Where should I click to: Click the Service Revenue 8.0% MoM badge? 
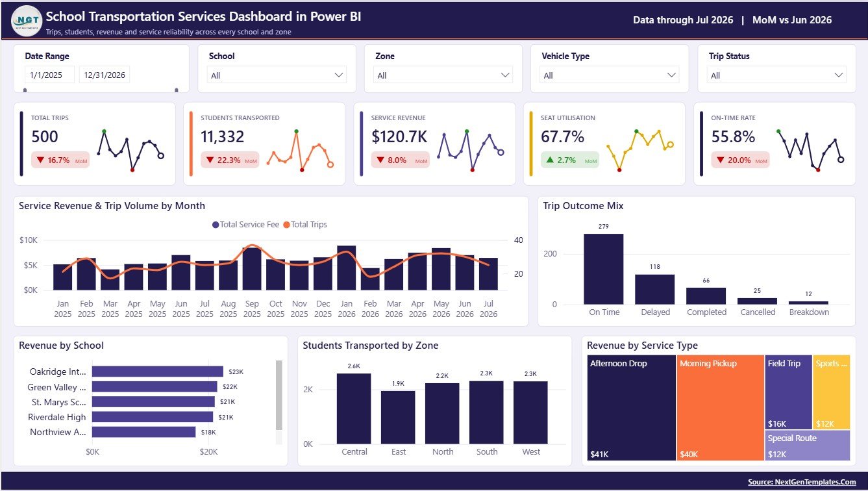click(401, 160)
